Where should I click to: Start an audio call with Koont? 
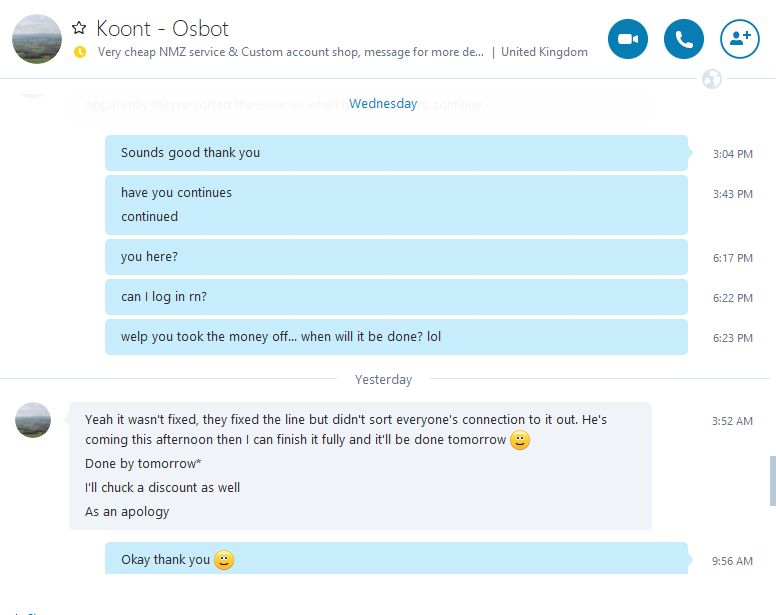(x=684, y=39)
